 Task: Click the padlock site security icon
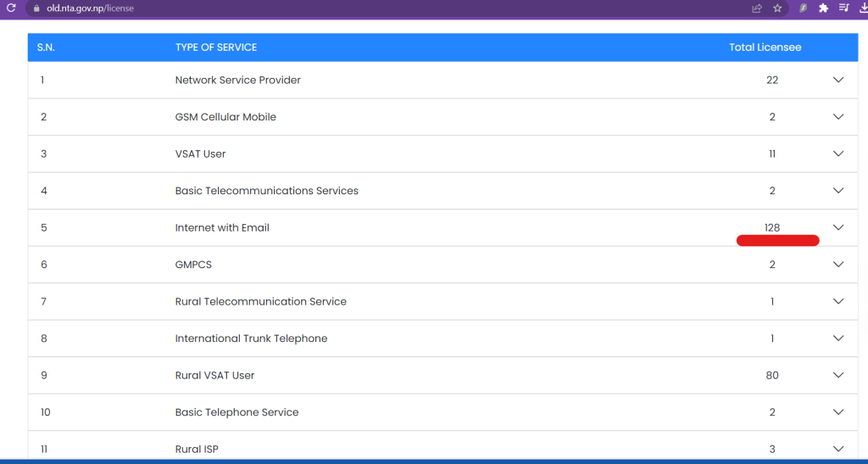click(36, 8)
